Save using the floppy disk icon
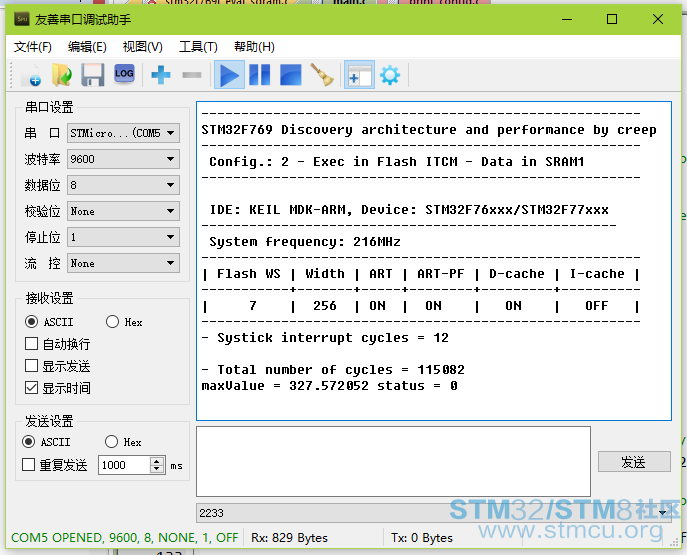687x555 pixels. click(93, 75)
